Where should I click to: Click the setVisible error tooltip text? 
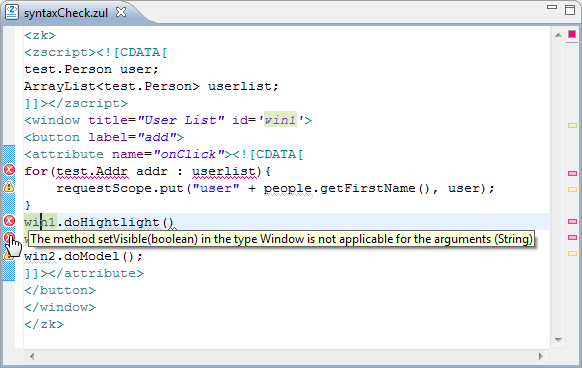[281, 239]
